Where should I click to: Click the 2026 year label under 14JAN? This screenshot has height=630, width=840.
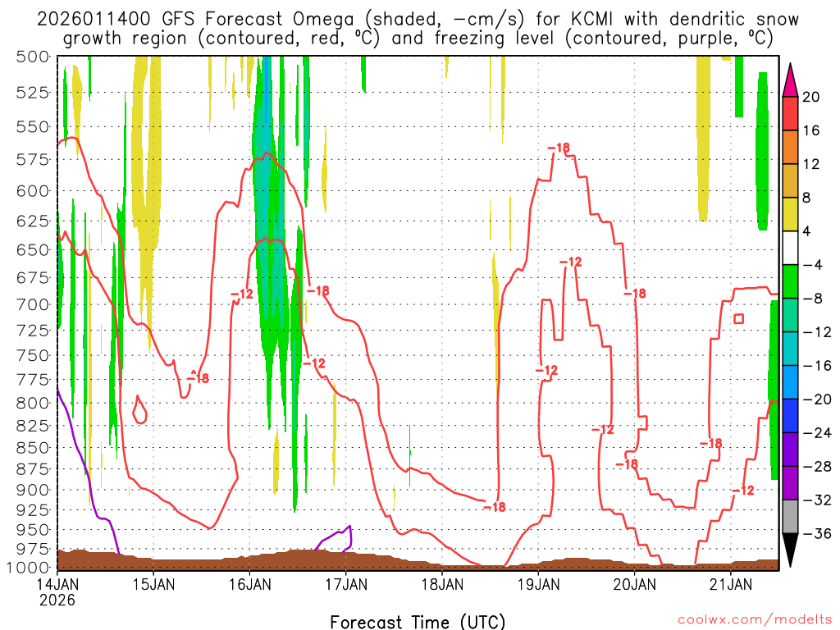click(57, 600)
